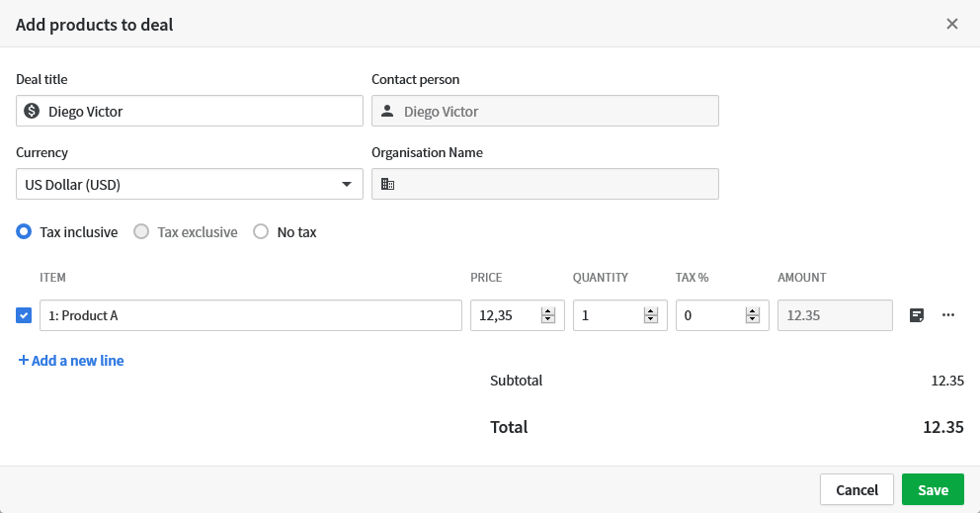The width and height of the screenshot is (980, 513).
Task: Click the Quantity stepper arrows
Action: (650, 315)
